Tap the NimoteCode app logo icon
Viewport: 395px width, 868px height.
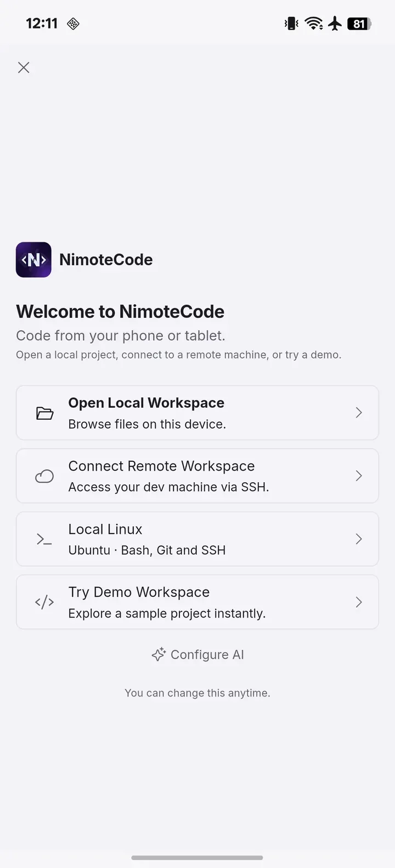pyautogui.click(x=33, y=260)
